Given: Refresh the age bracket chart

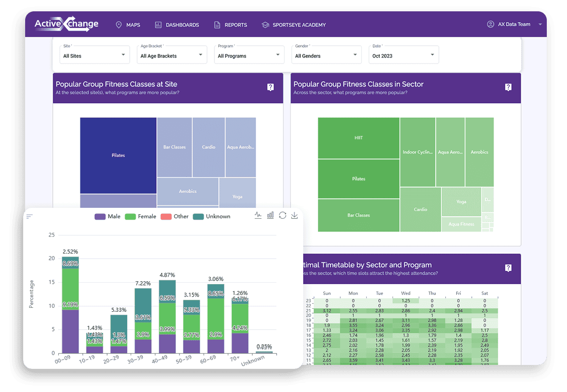Looking at the screenshot, I should pyautogui.click(x=283, y=215).
